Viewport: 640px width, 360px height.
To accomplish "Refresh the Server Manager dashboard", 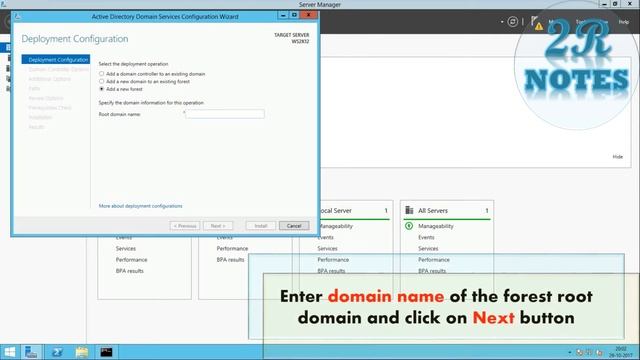I will 513,22.
